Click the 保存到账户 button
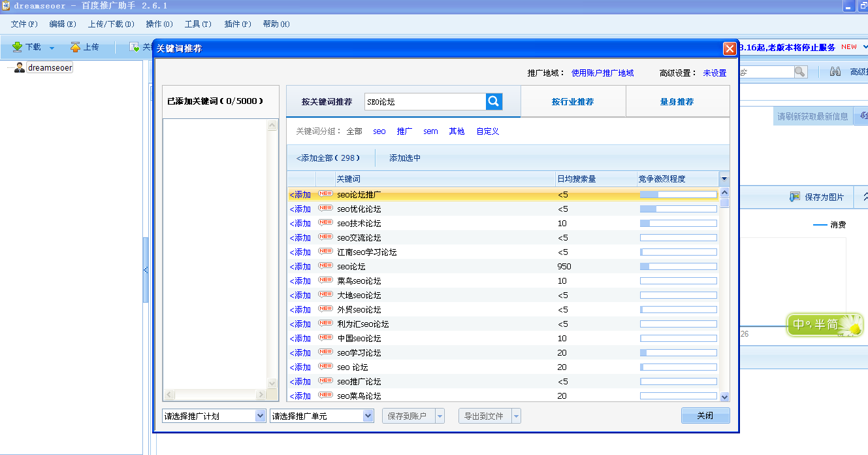The image size is (868, 455). (x=408, y=416)
